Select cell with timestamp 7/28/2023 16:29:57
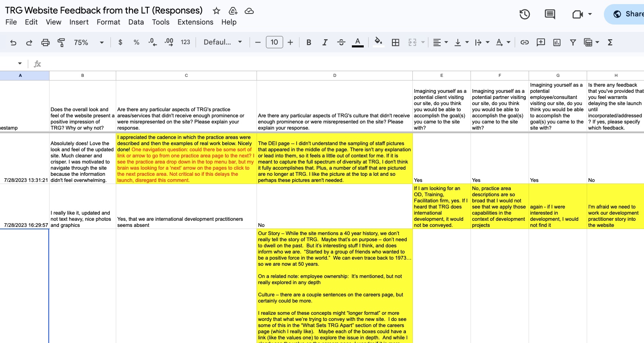This screenshot has width=644, height=343. pyautogui.click(x=25, y=206)
